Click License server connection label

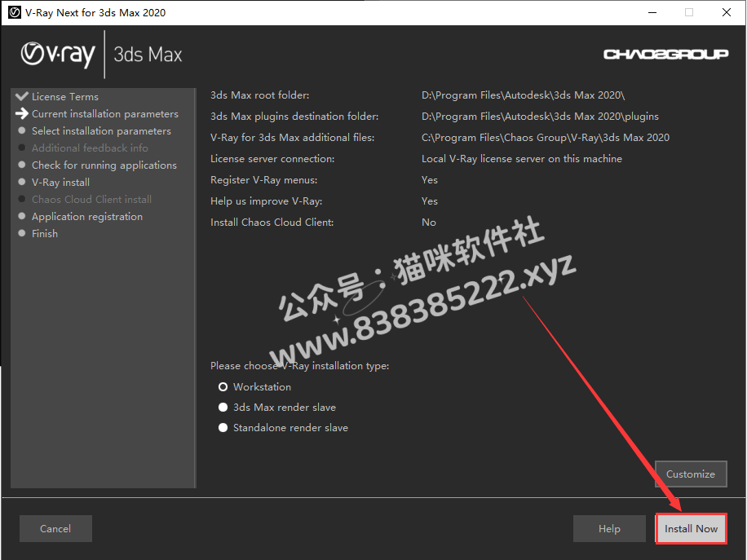click(x=272, y=159)
